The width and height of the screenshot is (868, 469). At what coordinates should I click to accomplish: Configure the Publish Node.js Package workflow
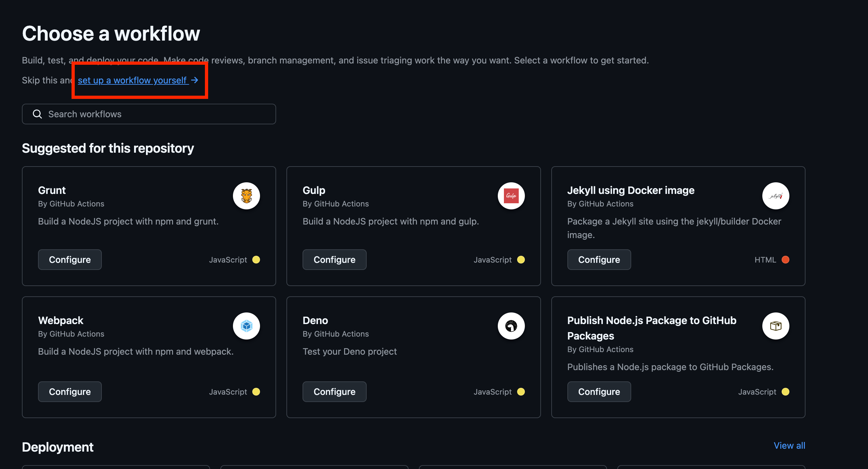point(599,392)
